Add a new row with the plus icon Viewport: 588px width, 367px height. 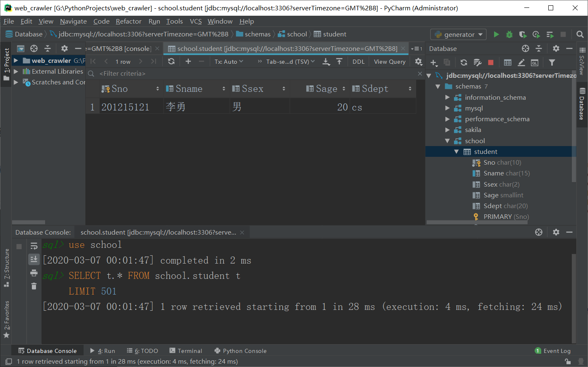(x=188, y=61)
